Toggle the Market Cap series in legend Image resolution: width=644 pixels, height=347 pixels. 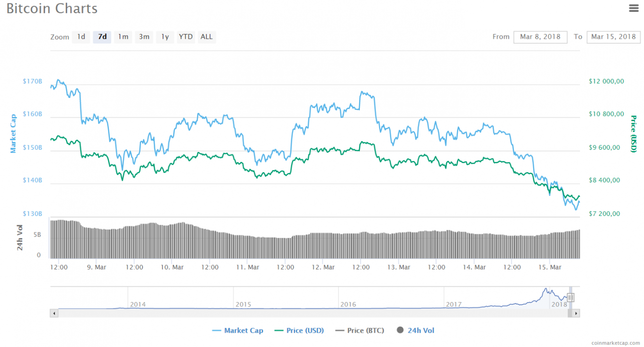tap(238, 330)
